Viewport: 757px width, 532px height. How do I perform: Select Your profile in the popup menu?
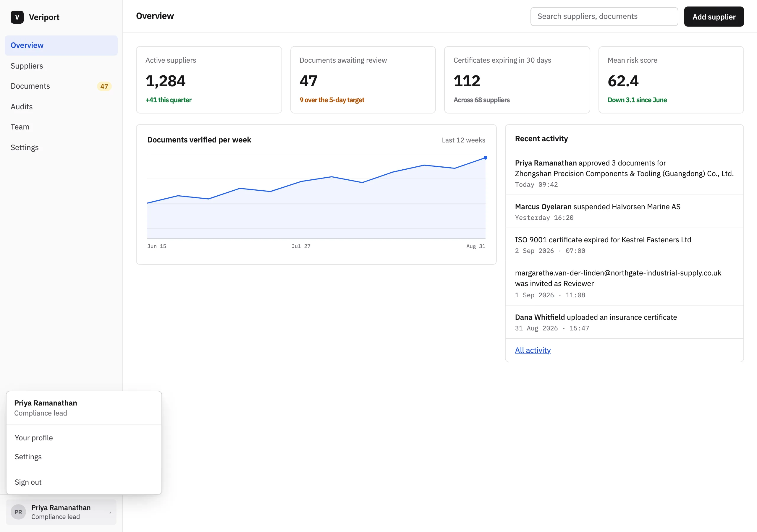pyautogui.click(x=84, y=438)
